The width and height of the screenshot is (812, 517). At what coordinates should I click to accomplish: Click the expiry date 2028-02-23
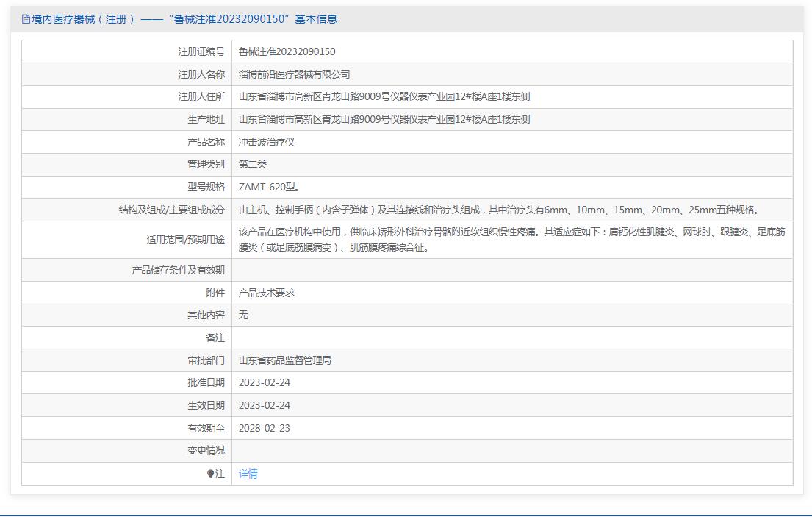(x=264, y=428)
